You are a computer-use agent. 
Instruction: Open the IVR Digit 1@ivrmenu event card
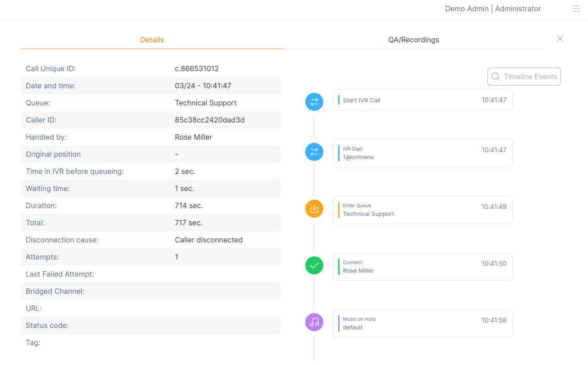422,153
